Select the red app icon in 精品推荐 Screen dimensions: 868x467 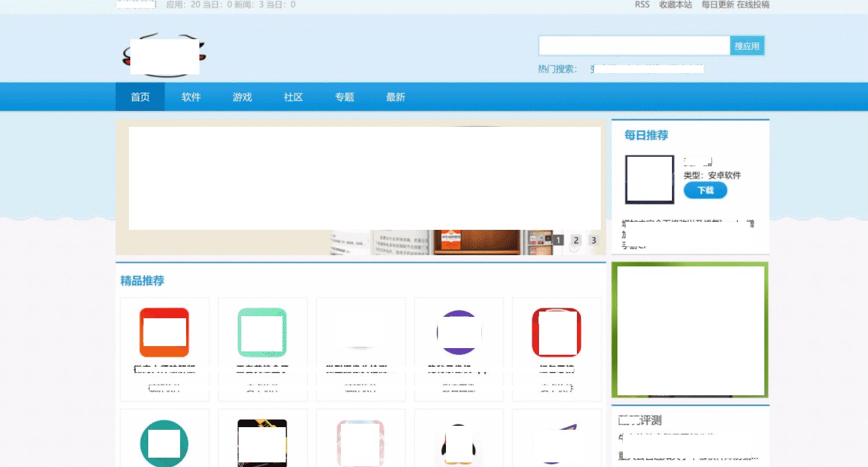click(x=164, y=332)
